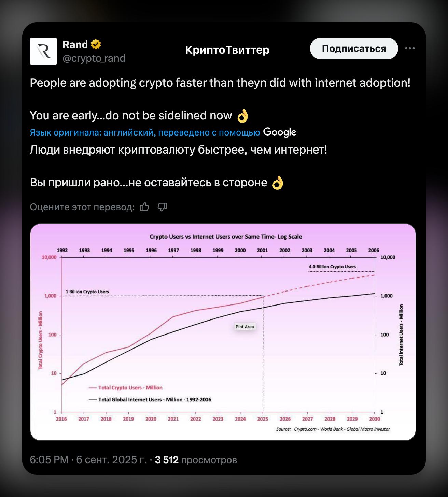The width and height of the screenshot is (448, 497).
Task: Click the tweet timestamp 6:05 PM
Action: 49,460
